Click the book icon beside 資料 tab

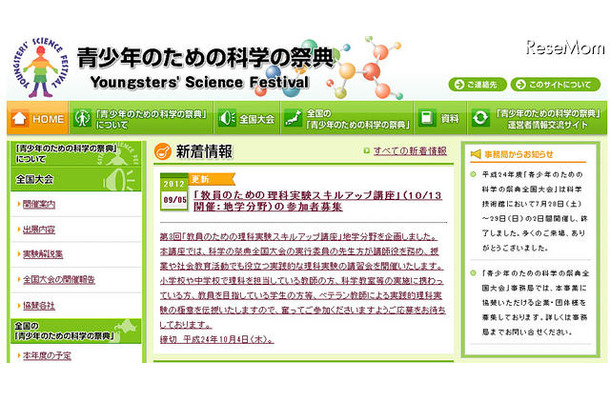pyautogui.click(x=426, y=118)
